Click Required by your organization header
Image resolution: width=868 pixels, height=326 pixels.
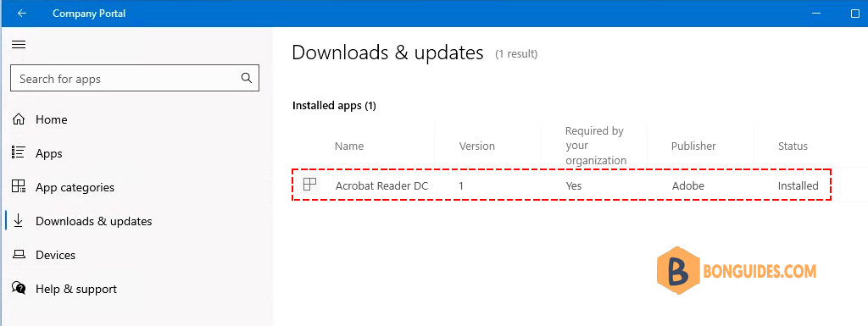click(x=596, y=146)
